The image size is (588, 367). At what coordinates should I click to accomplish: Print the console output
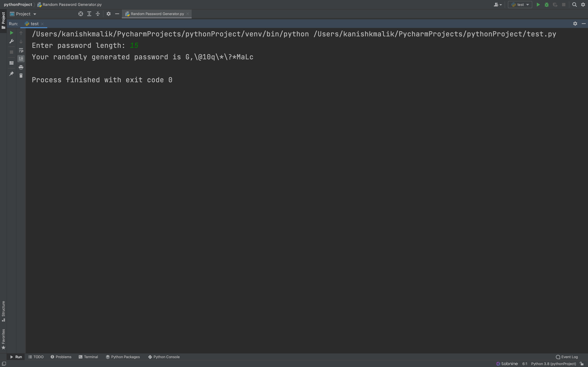point(21,67)
